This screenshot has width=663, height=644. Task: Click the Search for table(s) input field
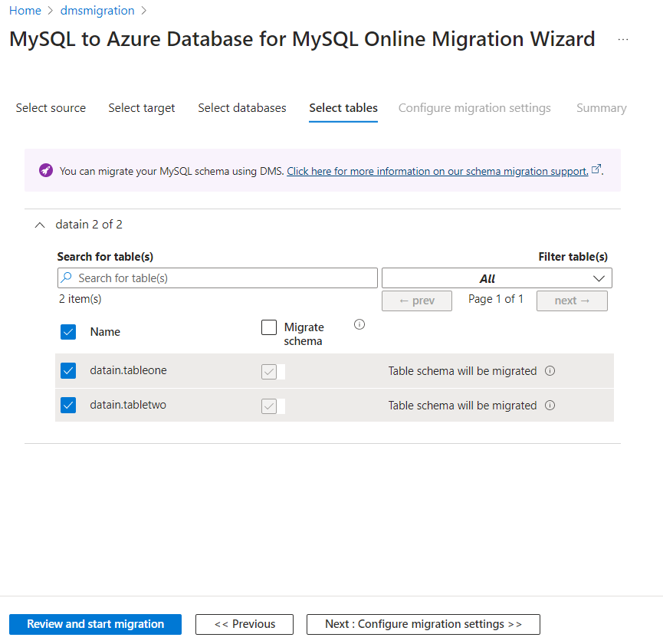click(x=222, y=278)
